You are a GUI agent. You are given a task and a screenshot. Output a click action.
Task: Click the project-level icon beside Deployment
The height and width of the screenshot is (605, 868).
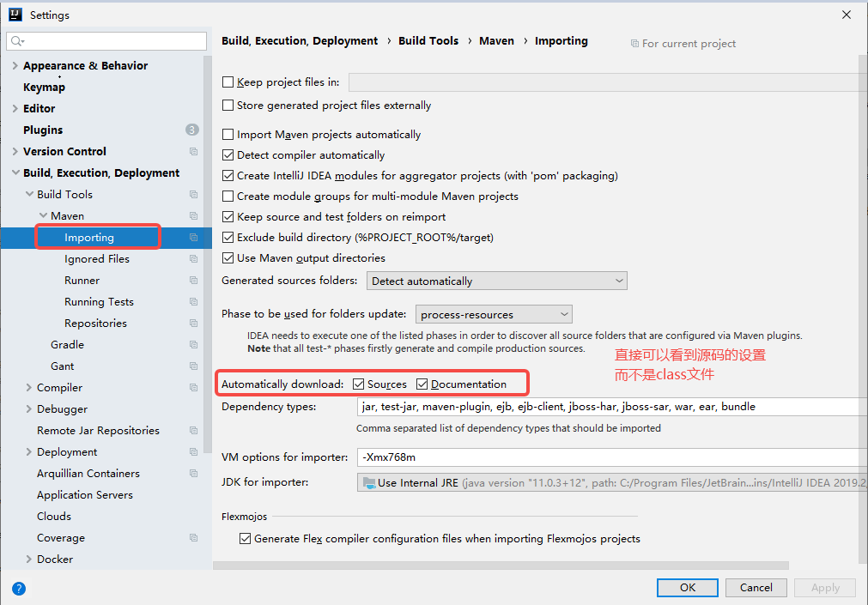tap(193, 451)
